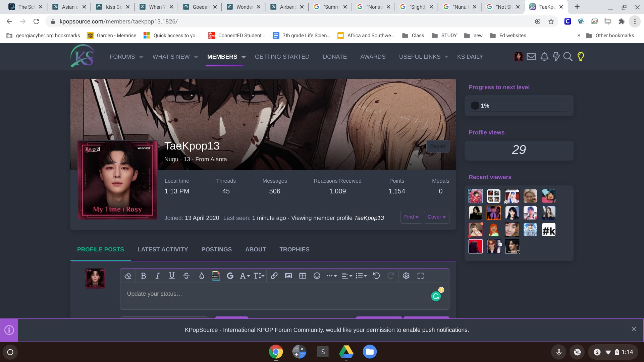The image size is (644, 362).
Task: Click the insert table icon
Action: coord(303,276)
